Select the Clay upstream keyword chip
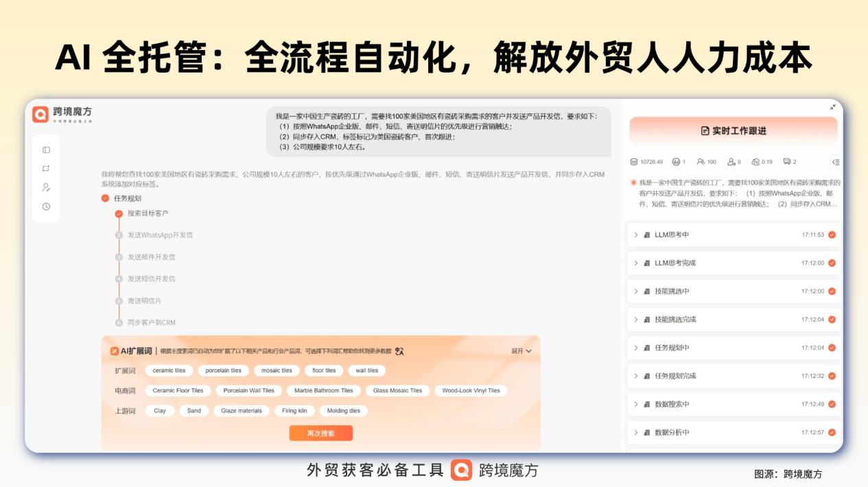Image resolution: width=868 pixels, height=487 pixels. pyautogui.click(x=160, y=411)
